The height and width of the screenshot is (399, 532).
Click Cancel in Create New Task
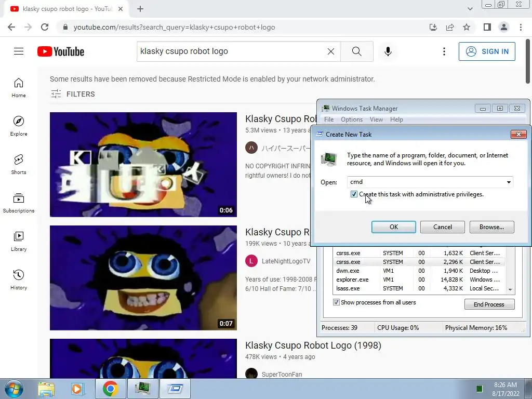point(443,227)
